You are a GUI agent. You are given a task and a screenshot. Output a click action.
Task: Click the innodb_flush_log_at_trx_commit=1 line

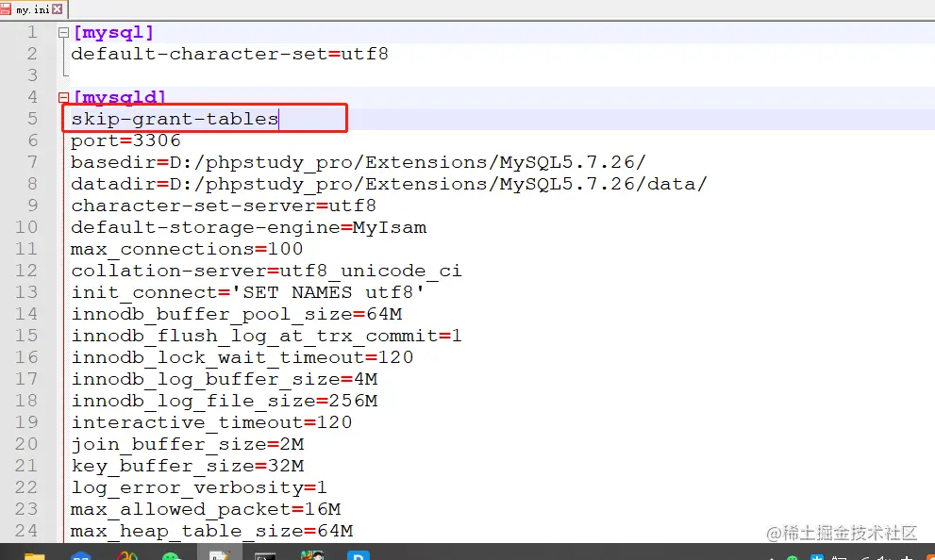tap(267, 336)
